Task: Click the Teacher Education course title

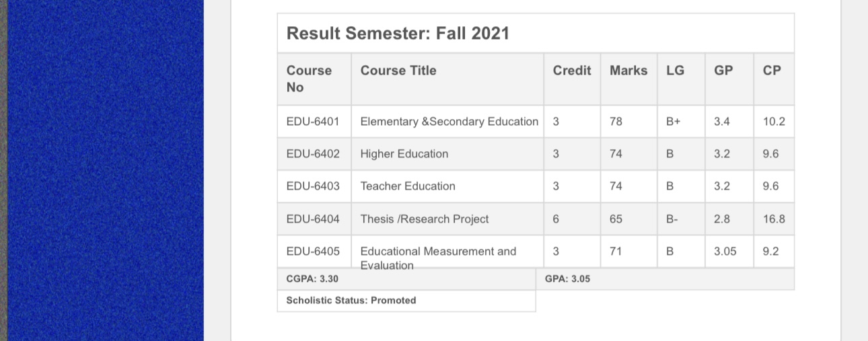Action: 408,186
